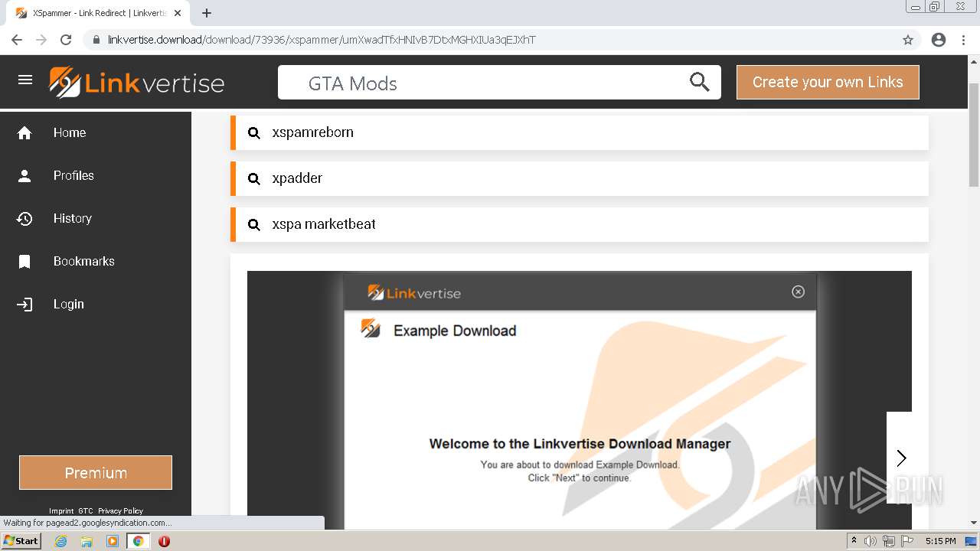Click Create your own Links button

click(x=828, y=82)
